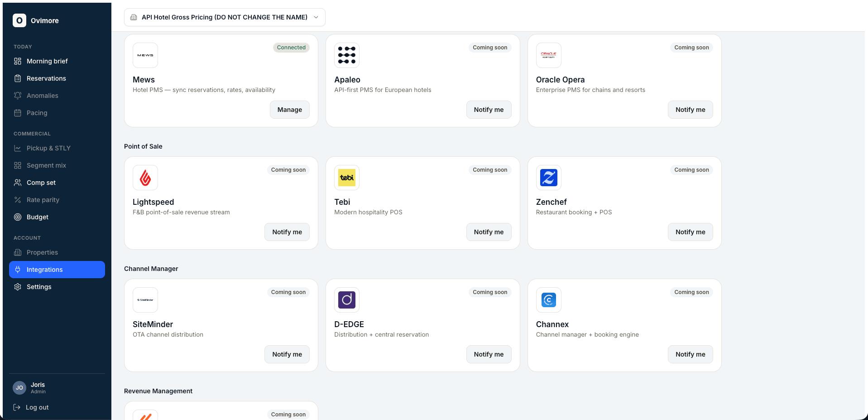Viewport: 868px width, 420px height.
Task: Click the Anomalies bell icon
Action: (18, 96)
